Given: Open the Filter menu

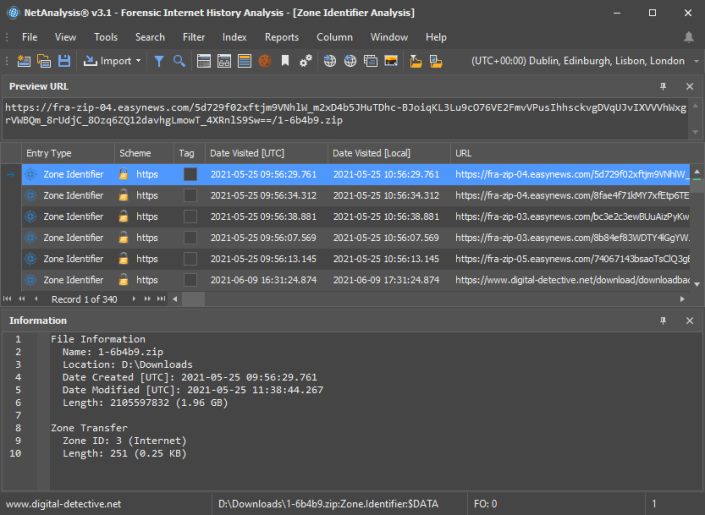Looking at the screenshot, I should [194, 37].
